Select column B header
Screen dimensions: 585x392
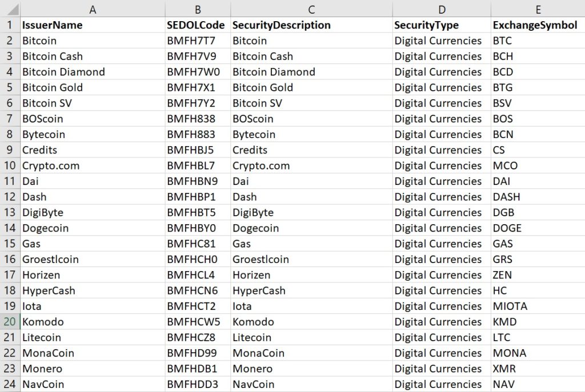198,9
